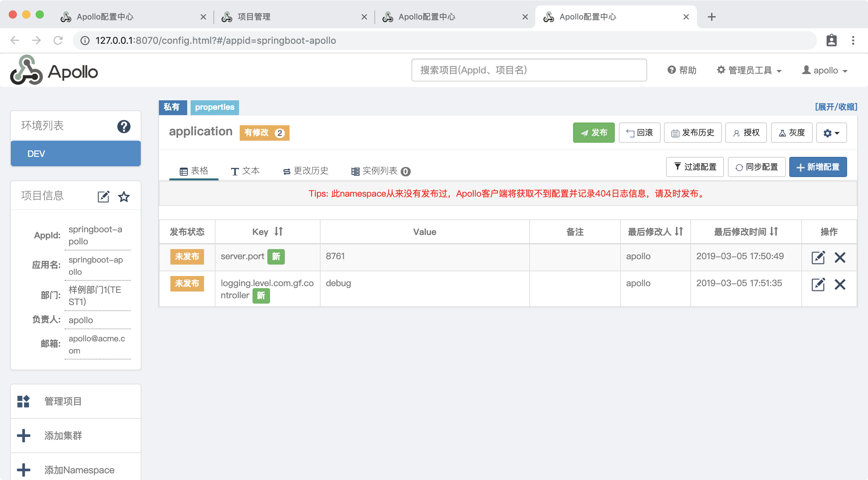This screenshot has height=480, width=868.
Task: Select the DEV environment
Action: point(76,153)
